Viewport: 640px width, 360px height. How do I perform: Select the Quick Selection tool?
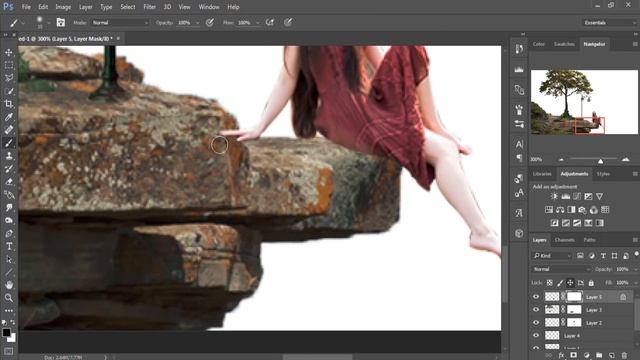[x=9, y=91]
